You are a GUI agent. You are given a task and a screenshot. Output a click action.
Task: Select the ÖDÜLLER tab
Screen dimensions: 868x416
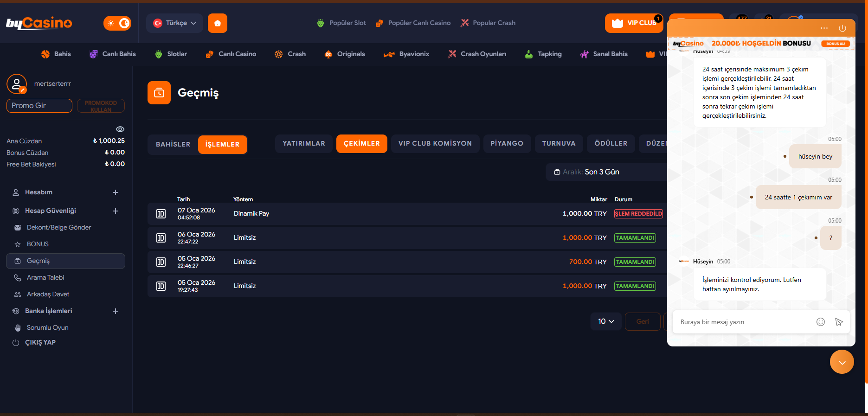pos(611,143)
